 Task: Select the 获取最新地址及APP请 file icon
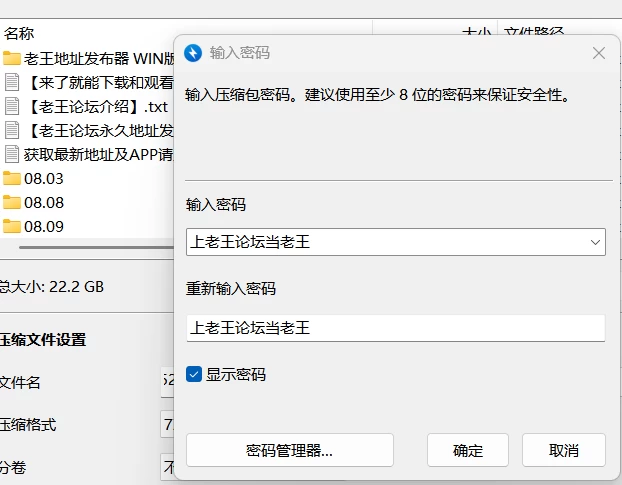tap(12, 154)
